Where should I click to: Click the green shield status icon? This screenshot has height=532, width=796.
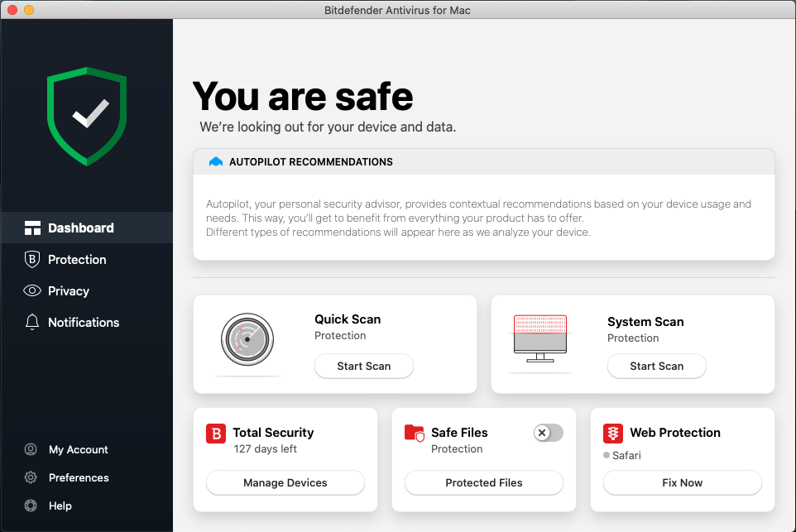coord(87,117)
